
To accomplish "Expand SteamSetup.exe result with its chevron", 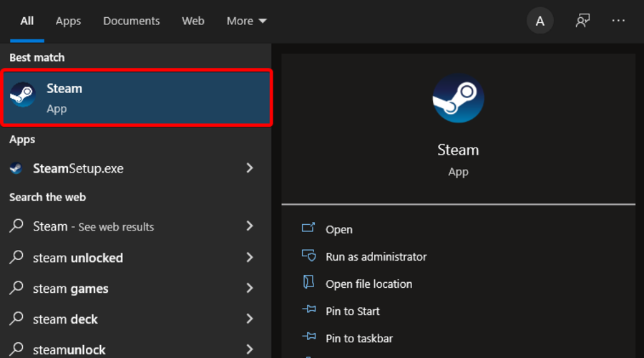I will (x=250, y=168).
